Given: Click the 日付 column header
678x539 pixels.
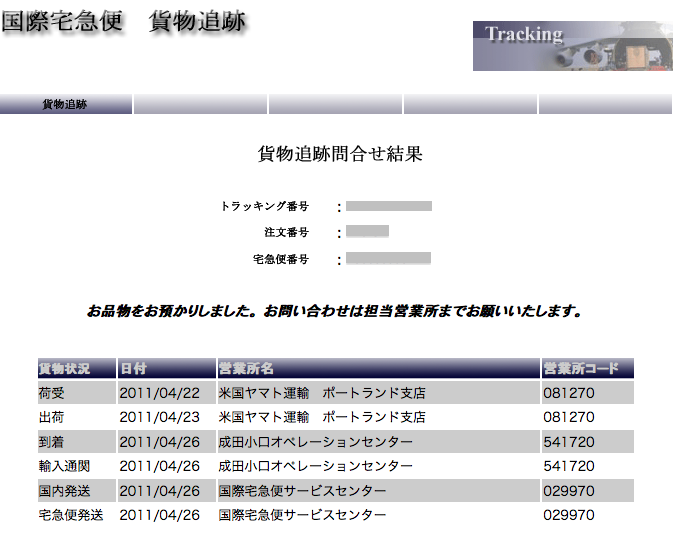Looking at the screenshot, I should click(167, 368).
